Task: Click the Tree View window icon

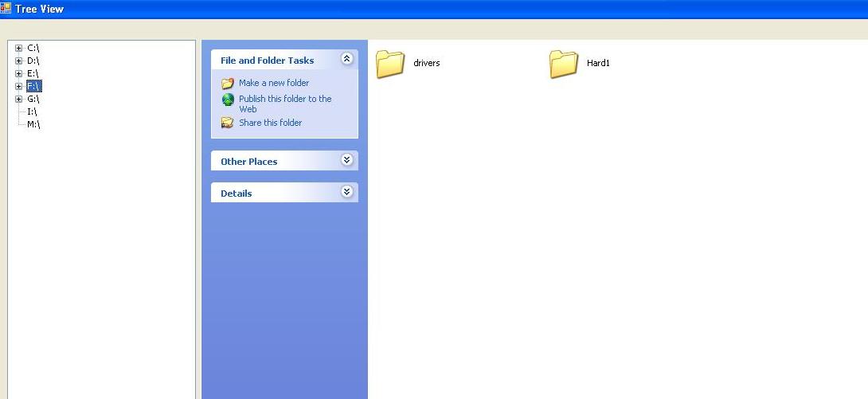Action: 6,8
